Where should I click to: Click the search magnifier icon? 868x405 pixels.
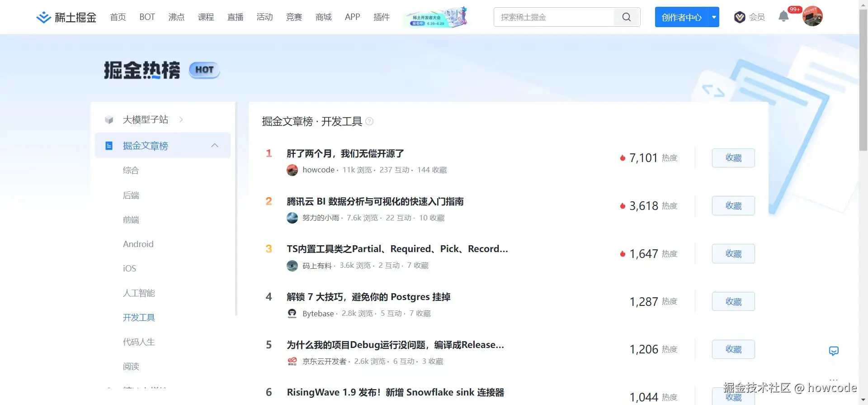click(627, 17)
